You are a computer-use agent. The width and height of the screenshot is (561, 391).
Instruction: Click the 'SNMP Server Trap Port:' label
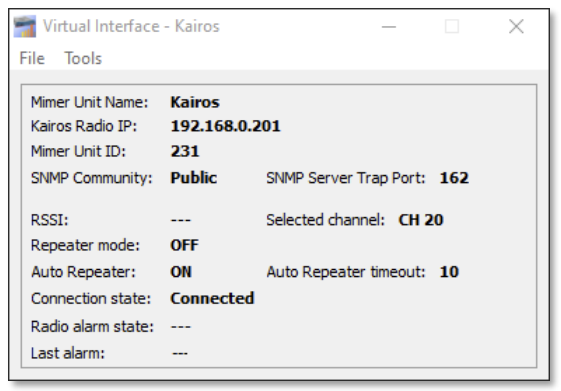(346, 178)
